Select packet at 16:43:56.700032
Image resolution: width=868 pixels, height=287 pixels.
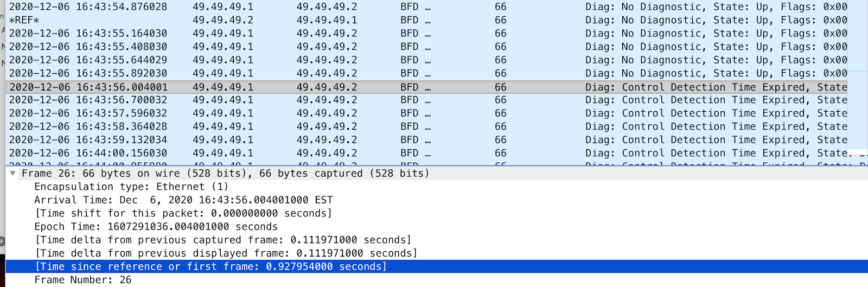[426, 100]
